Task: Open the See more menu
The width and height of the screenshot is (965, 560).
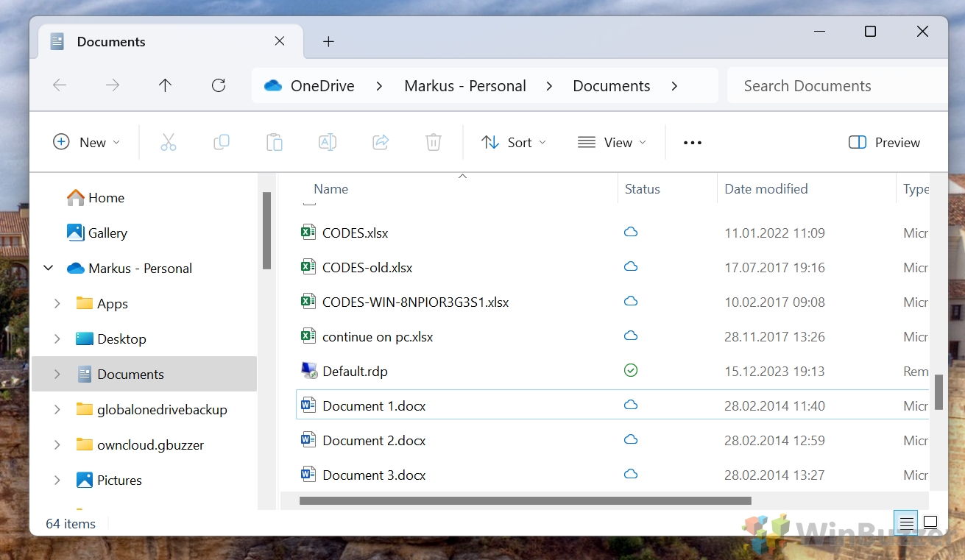Action: (691, 142)
